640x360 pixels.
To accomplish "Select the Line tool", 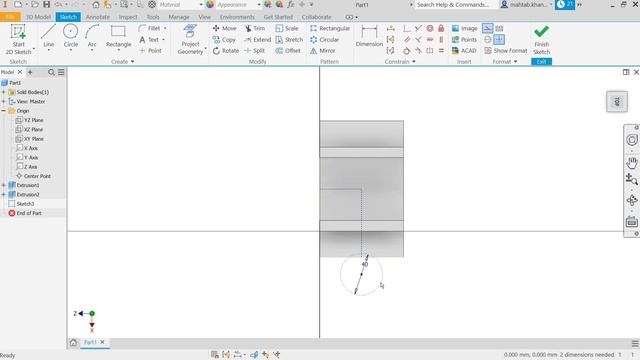I will pyautogui.click(x=49, y=36).
